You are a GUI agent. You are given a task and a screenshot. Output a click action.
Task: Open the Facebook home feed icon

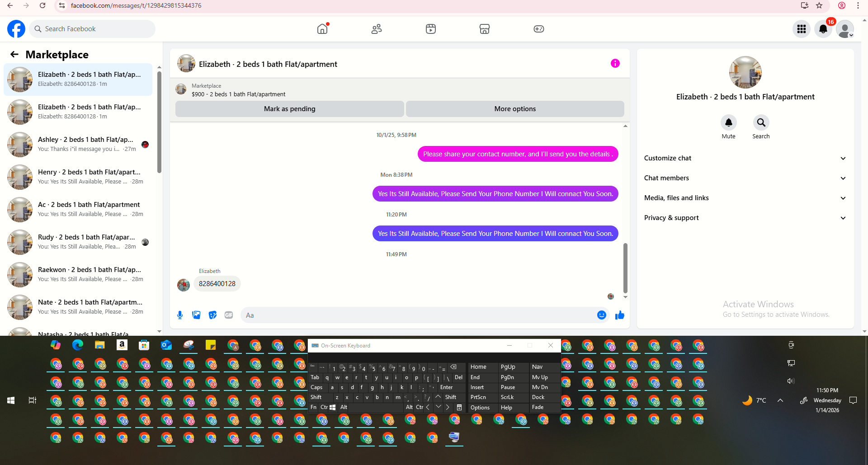[322, 29]
